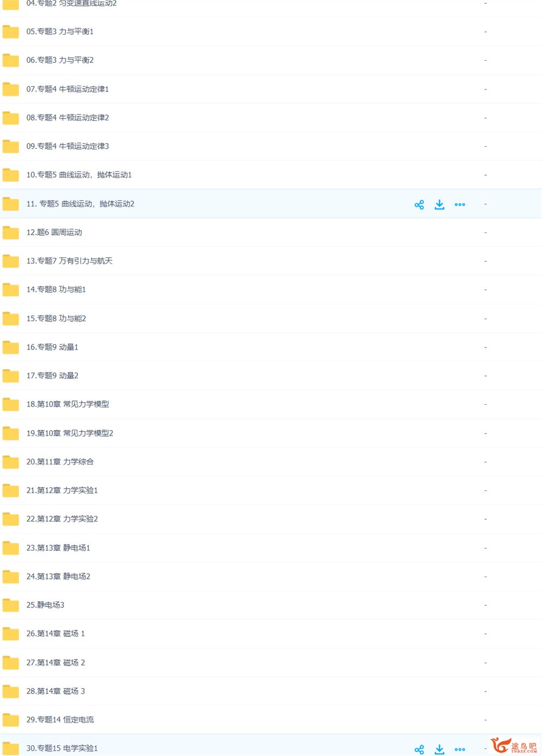This screenshot has height=756, width=542.
Task: Click folder icon of 30.专题15 电学实验1
Action: point(11,748)
